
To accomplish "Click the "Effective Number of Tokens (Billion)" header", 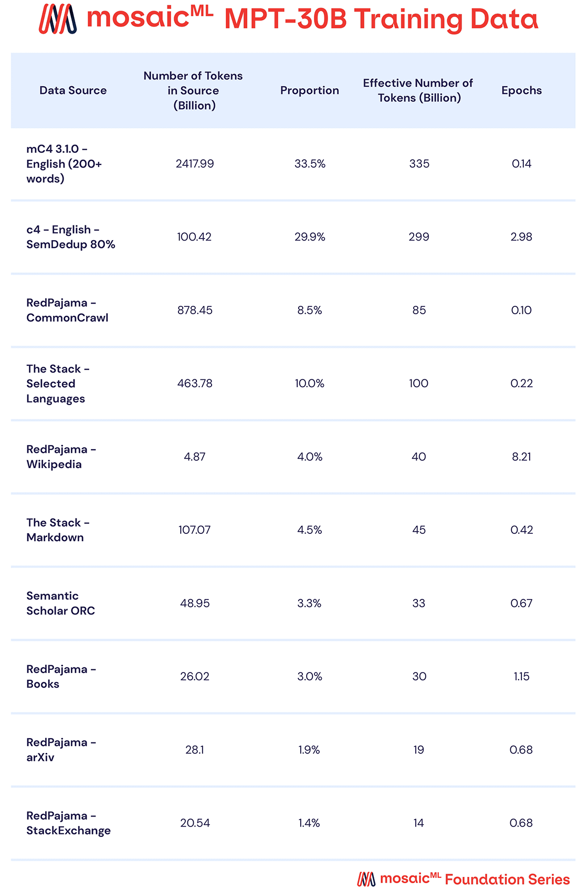I will [418, 90].
